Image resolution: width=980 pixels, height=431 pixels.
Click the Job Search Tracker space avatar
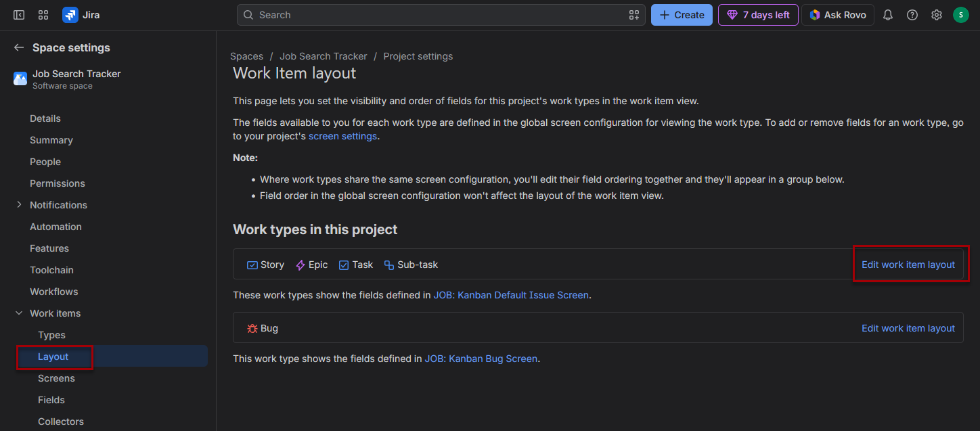(x=20, y=79)
